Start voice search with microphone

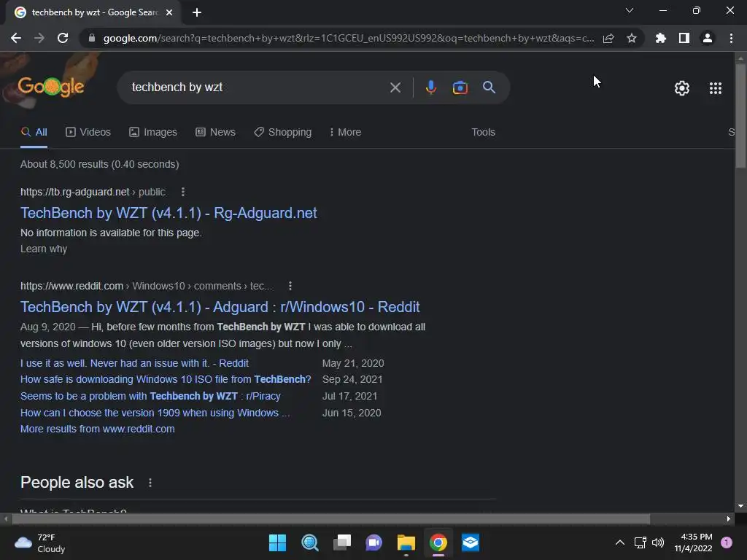(x=430, y=87)
